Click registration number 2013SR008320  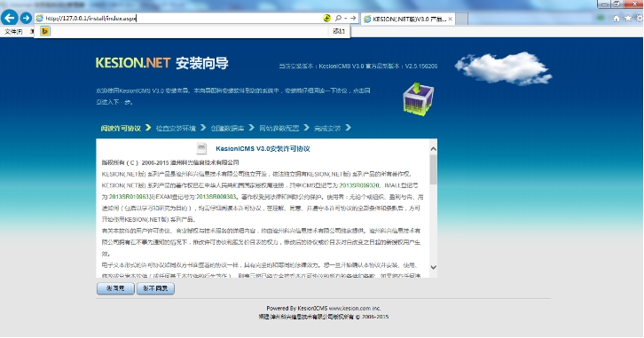pyautogui.click(x=359, y=185)
